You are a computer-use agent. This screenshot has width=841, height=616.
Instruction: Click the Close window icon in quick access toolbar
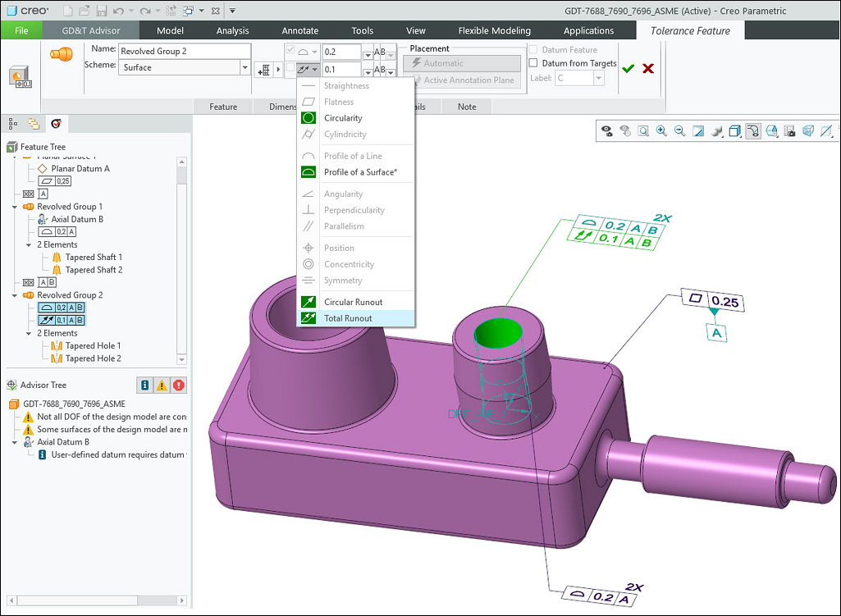click(215, 10)
